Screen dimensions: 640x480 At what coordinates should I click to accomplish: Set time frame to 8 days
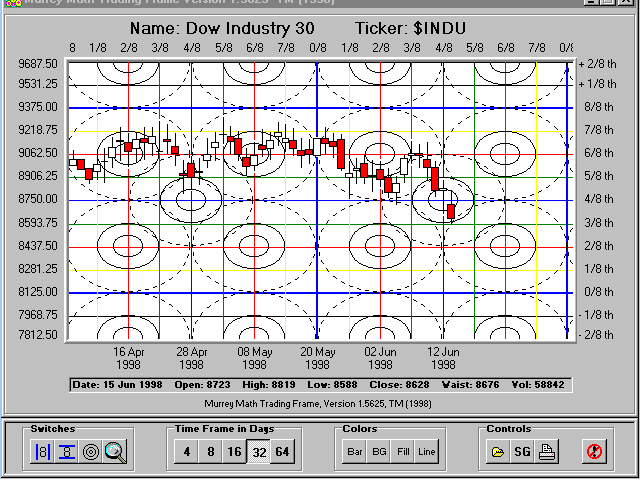[209, 452]
